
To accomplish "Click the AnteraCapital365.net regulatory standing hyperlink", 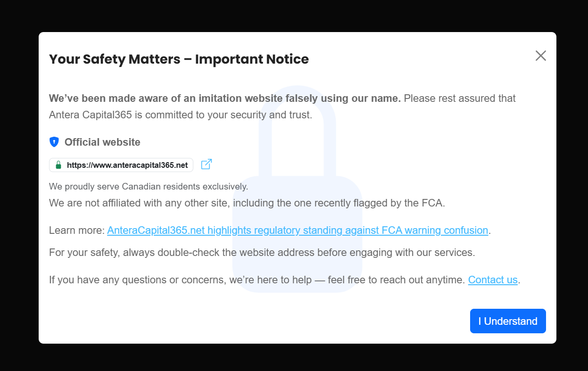I will 297,230.
